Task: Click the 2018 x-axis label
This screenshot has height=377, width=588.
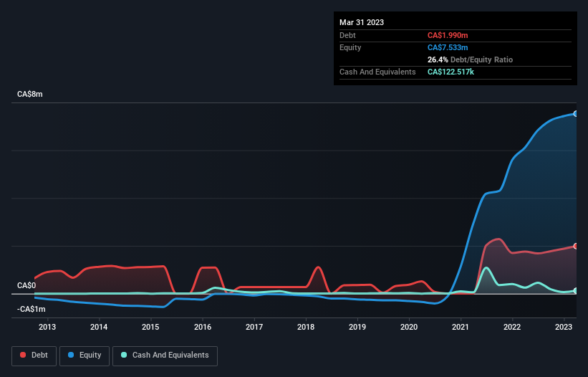Action: pyautogui.click(x=306, y=327)
